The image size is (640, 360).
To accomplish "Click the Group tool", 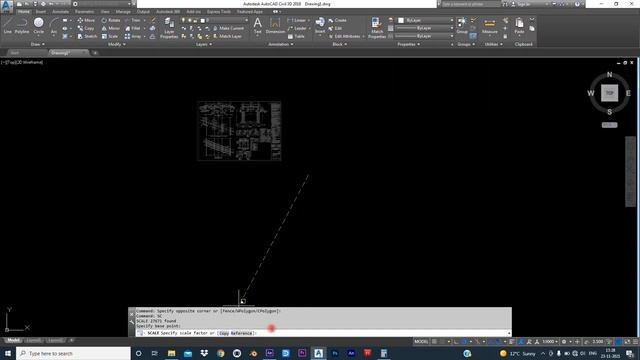I will pos(462,26).
